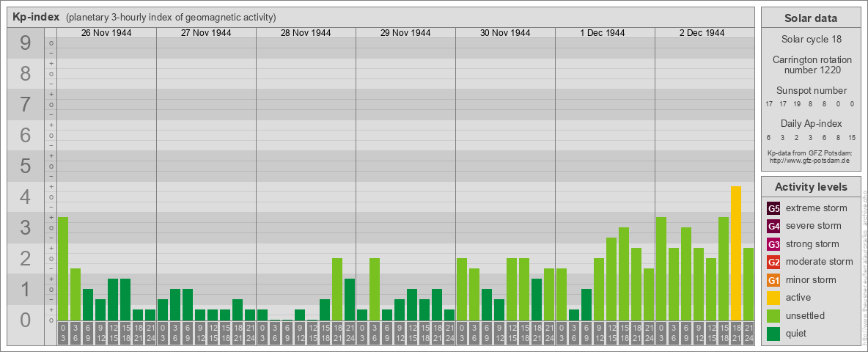Click the dark green 'quiet' legend swatch
Screen dimensions: 868x352
pyautogui.click(x=773, y=333)
